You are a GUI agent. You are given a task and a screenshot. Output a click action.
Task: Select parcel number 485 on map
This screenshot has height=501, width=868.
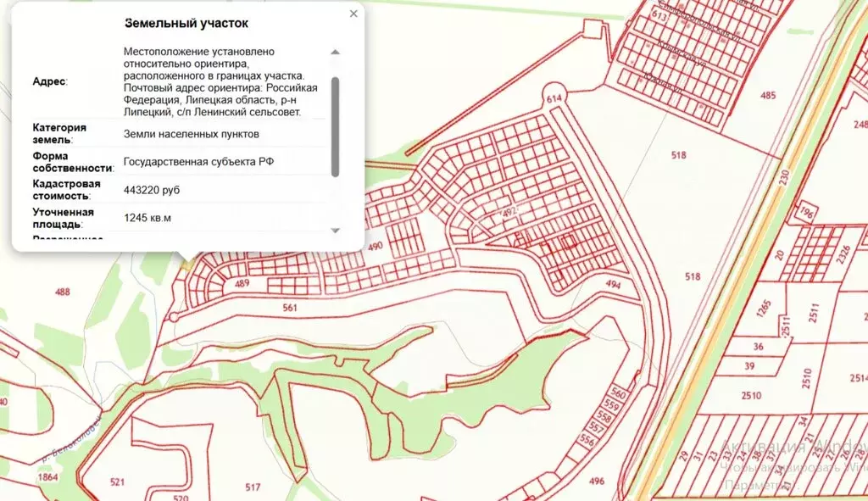coord(768,96)
